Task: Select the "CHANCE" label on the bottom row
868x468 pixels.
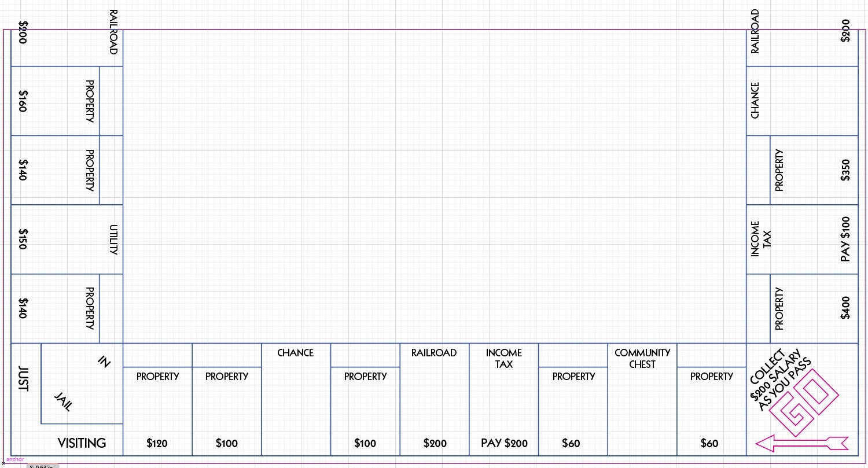Action: pyautogui.click(x=296, y=353)
